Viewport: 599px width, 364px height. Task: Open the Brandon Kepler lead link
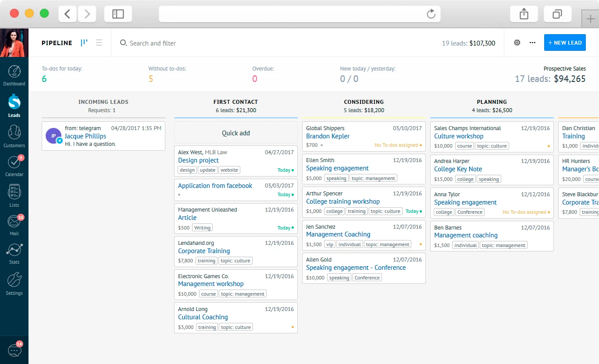(328, 136)
